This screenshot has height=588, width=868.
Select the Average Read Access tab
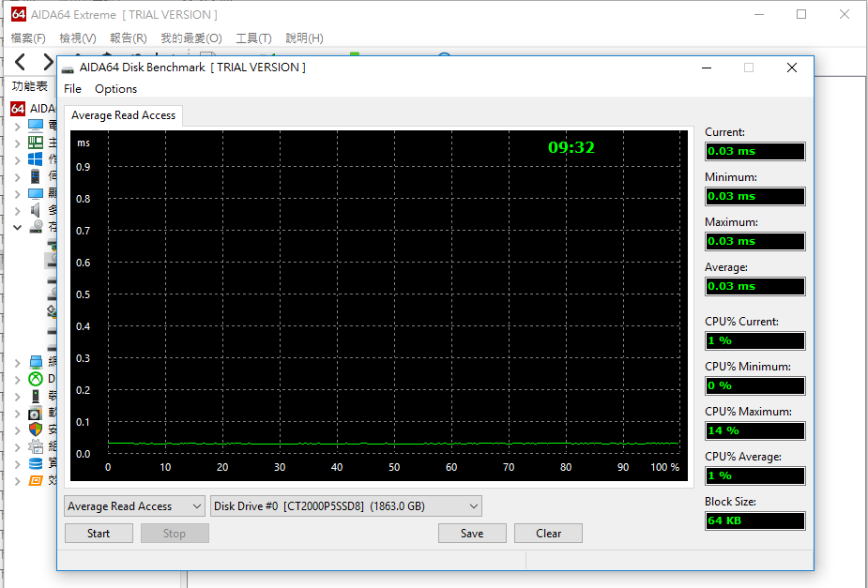click(123, 115)
